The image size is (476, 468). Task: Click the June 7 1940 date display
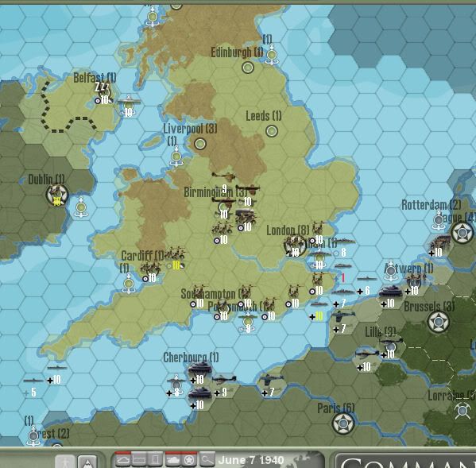click(x=251, y=460)
